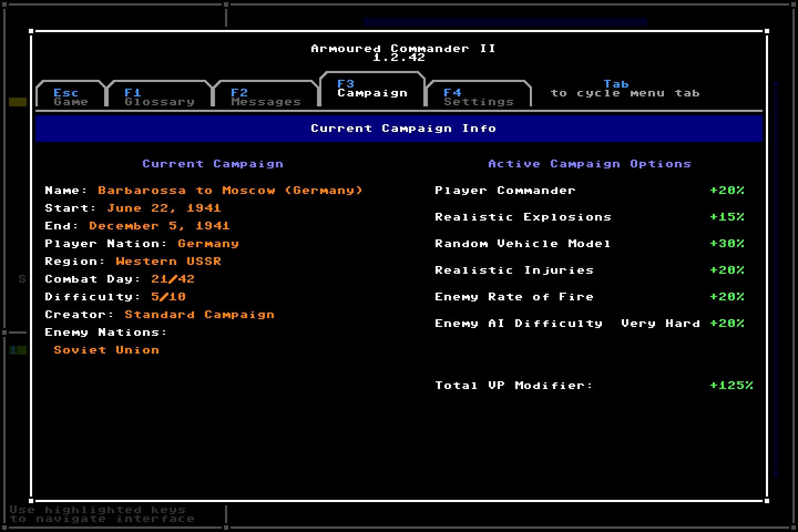Image resolution: width=798 pixels, height=532 pixels.
Task: Click the 'Realistic Explosions' option
Action: pos(523,217)
